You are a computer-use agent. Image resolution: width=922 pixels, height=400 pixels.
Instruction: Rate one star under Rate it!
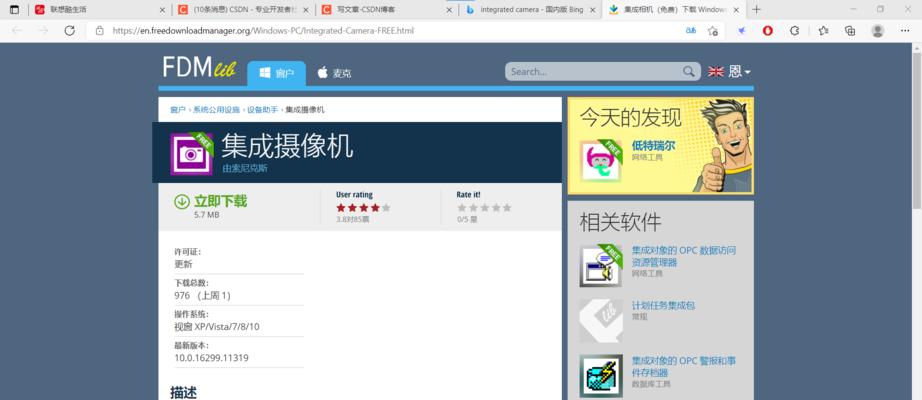coord(462,208)
